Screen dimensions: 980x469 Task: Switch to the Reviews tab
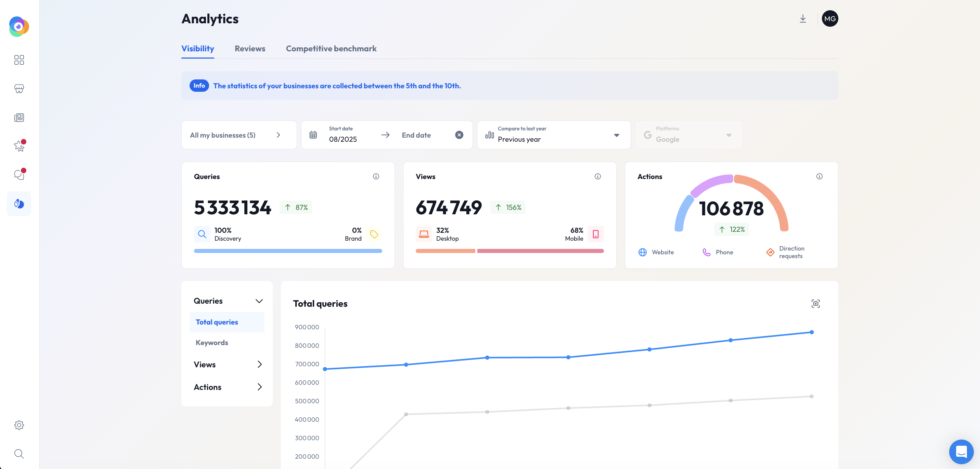point(249,49)
